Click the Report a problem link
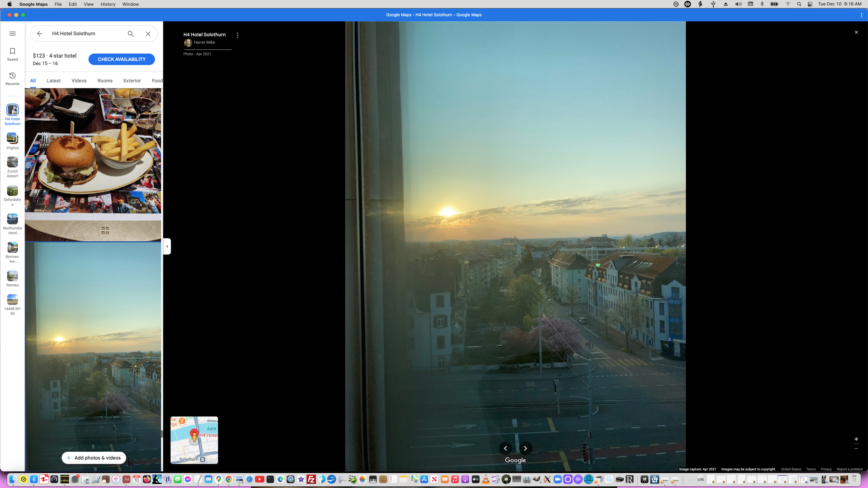 coord(850,469)
